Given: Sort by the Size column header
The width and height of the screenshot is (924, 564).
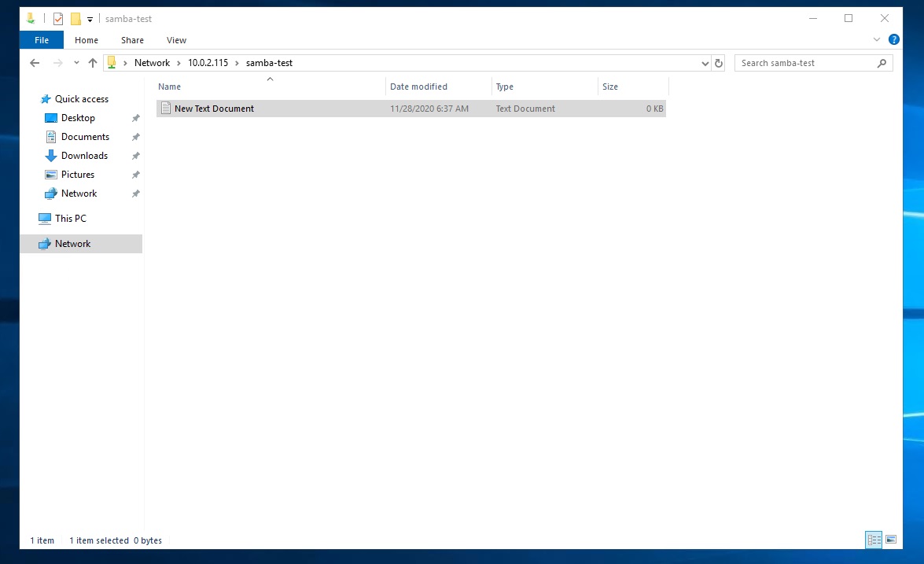Looking at the screenshot, I should [633, 87].
